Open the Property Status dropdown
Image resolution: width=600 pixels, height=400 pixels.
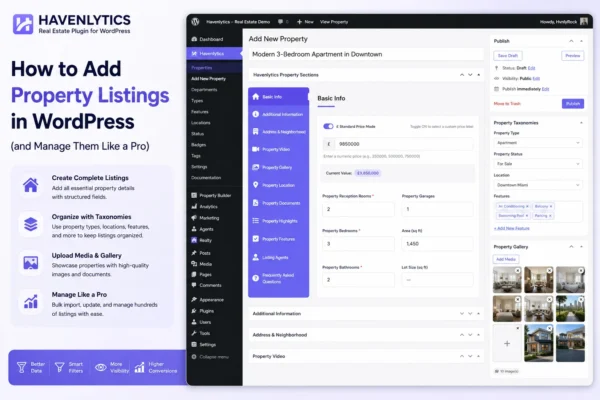(538, 164)
